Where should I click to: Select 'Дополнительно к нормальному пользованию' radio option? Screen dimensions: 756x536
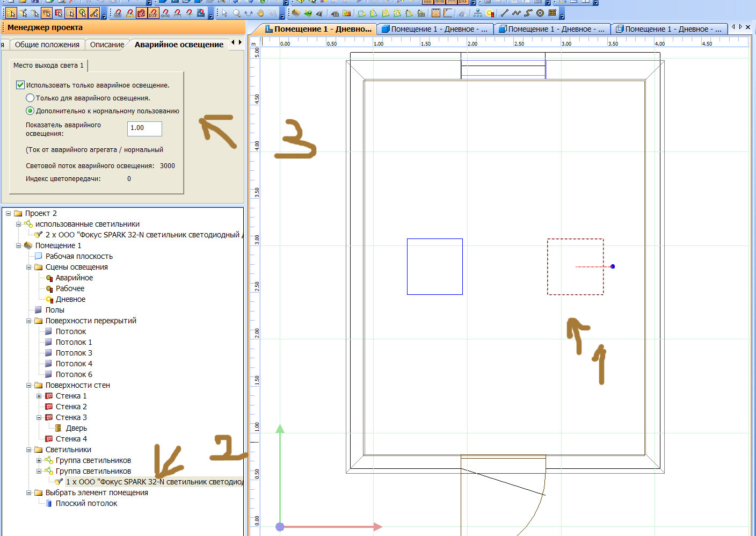pos(30,111)
